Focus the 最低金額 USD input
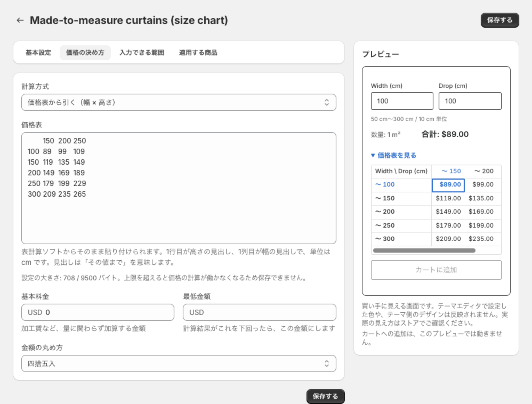532x404 pixels. point(259,312)
